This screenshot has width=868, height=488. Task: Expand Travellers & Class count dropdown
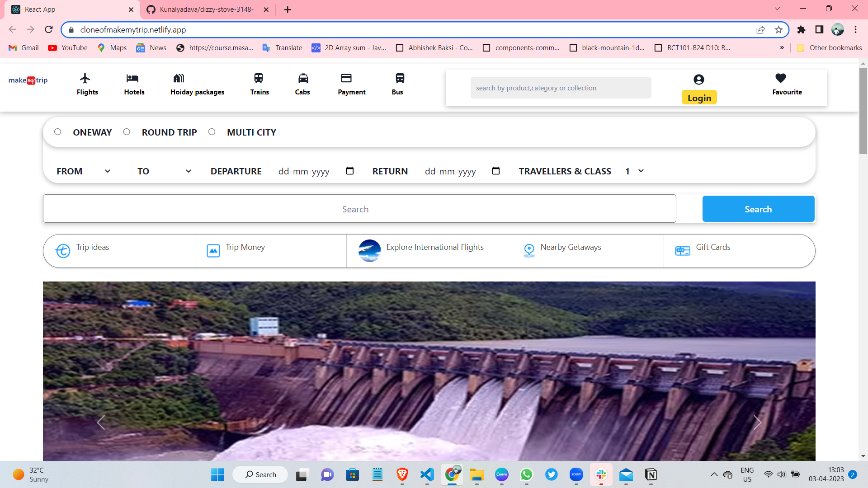click(641, 171)
